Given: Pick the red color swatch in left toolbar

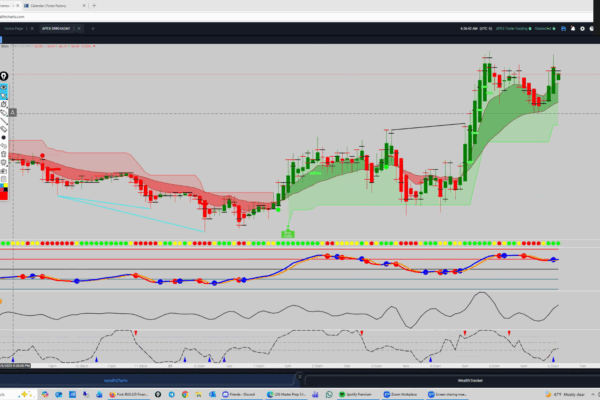Looking at the screenshot, I should click(4, 193).
